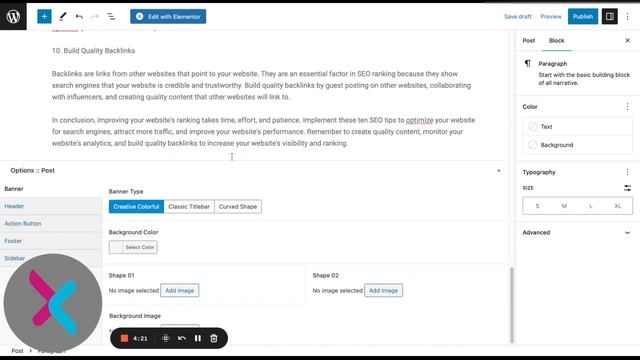640x360 pixels.
Task: Open the Header options tab
Action: (51, 206)
